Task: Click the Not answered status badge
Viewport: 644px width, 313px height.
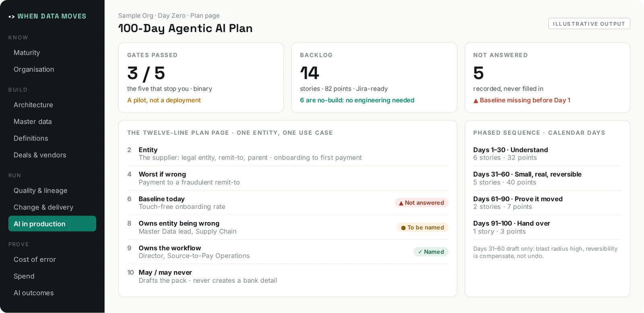Action: point(421,203)
